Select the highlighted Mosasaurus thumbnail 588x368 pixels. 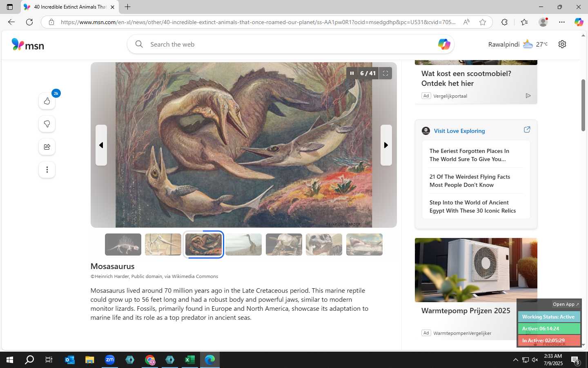(203, 245)
